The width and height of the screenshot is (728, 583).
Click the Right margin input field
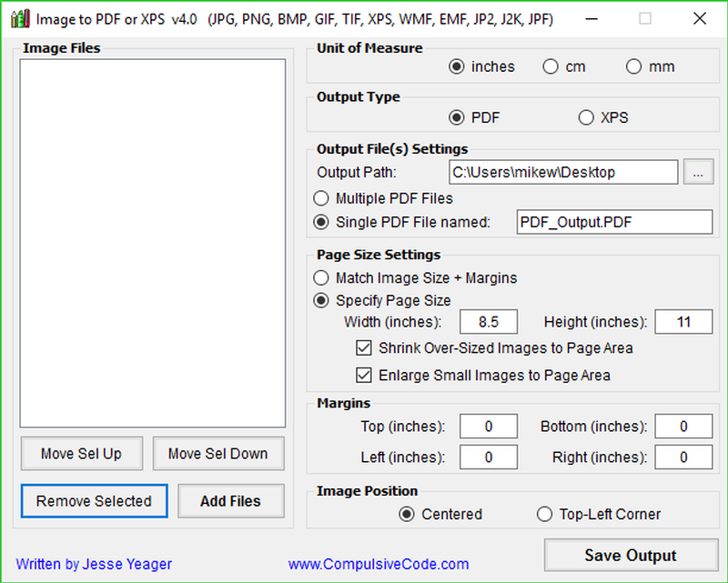(x=683, y=457)
